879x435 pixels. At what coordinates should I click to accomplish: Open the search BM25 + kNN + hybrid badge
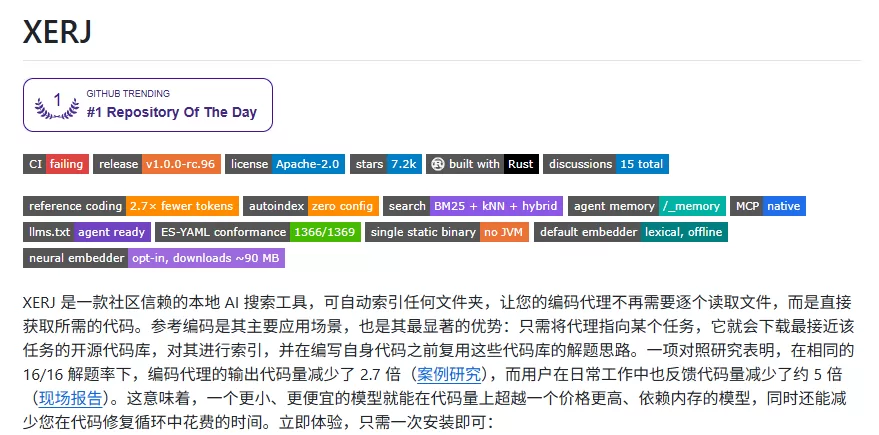(x=473, y=206)
